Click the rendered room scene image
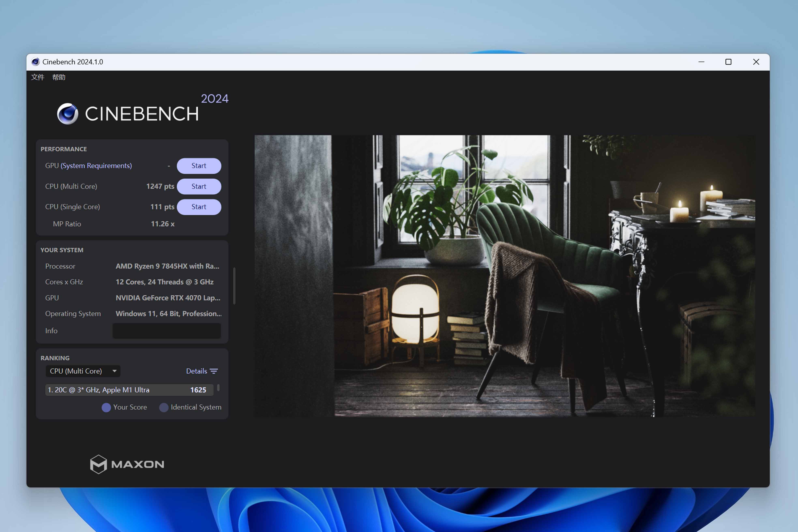 tap(505, 276)
